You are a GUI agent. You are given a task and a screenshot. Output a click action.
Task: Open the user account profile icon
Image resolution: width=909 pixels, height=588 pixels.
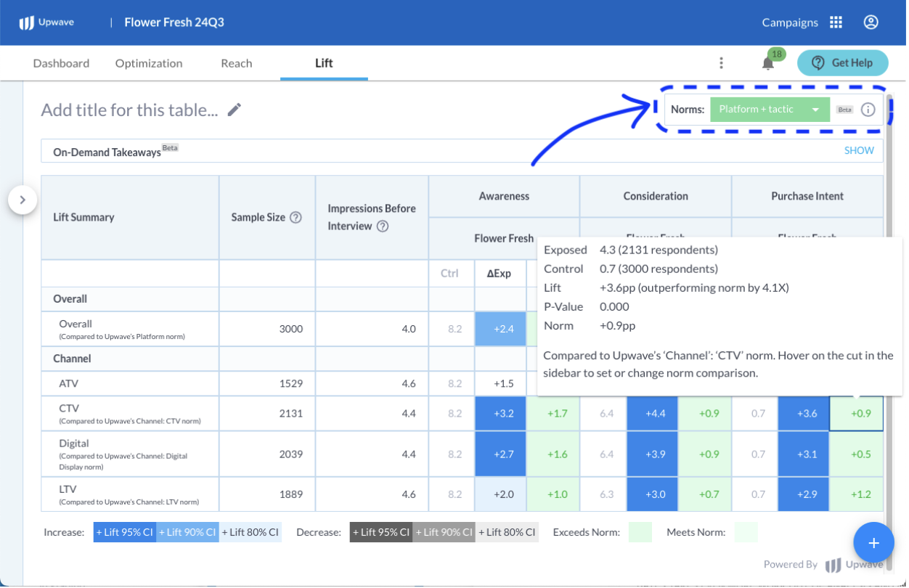tap(871, 23)
